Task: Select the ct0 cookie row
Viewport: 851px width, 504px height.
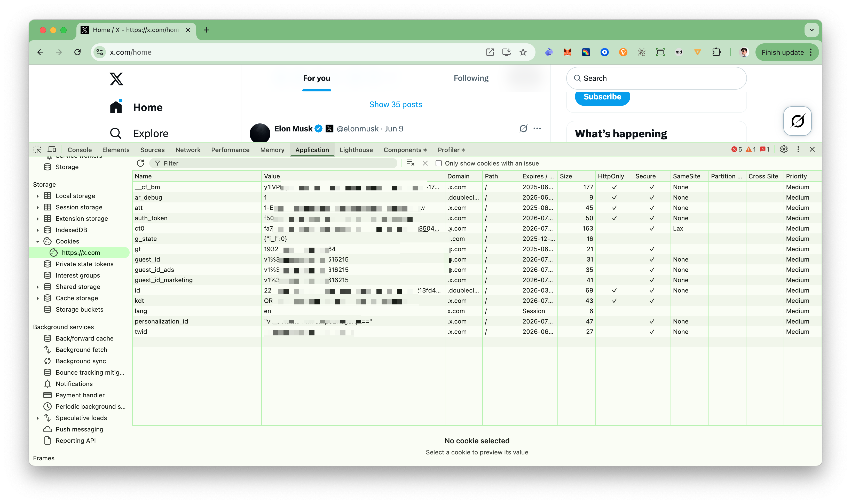Action: [x=477, y=229]
